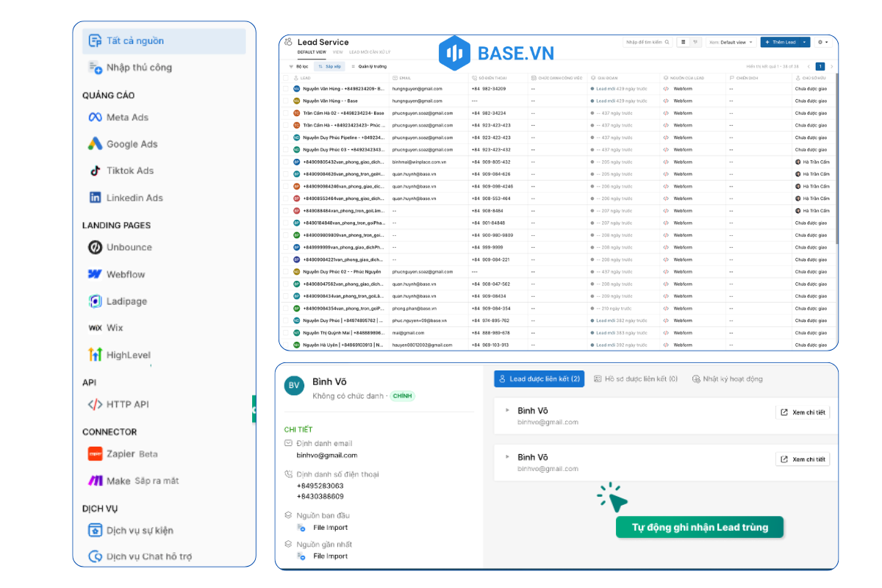Check the binhmai@winplace.com.vn lead row
The image size is (882, 588).
286,162
